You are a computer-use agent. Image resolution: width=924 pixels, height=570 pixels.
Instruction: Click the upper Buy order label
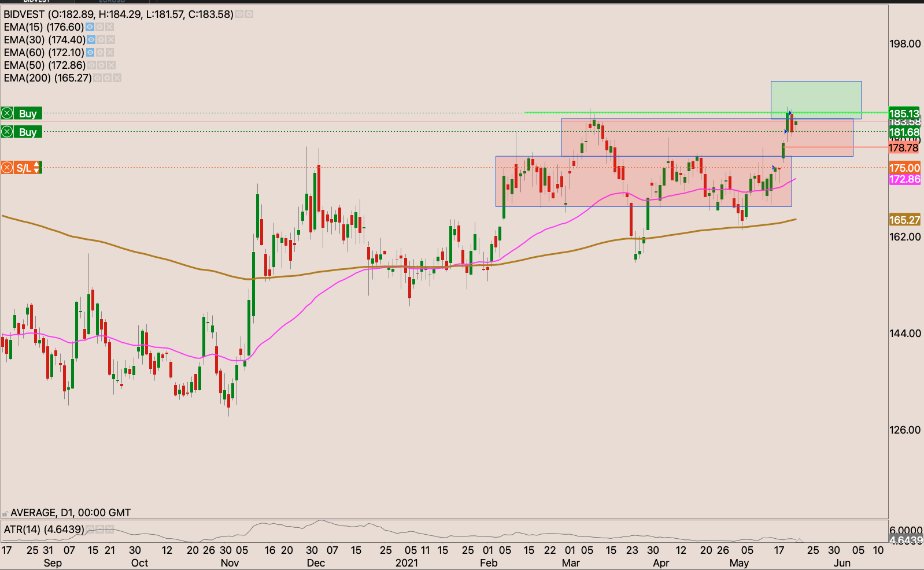[x=28, y=114]
